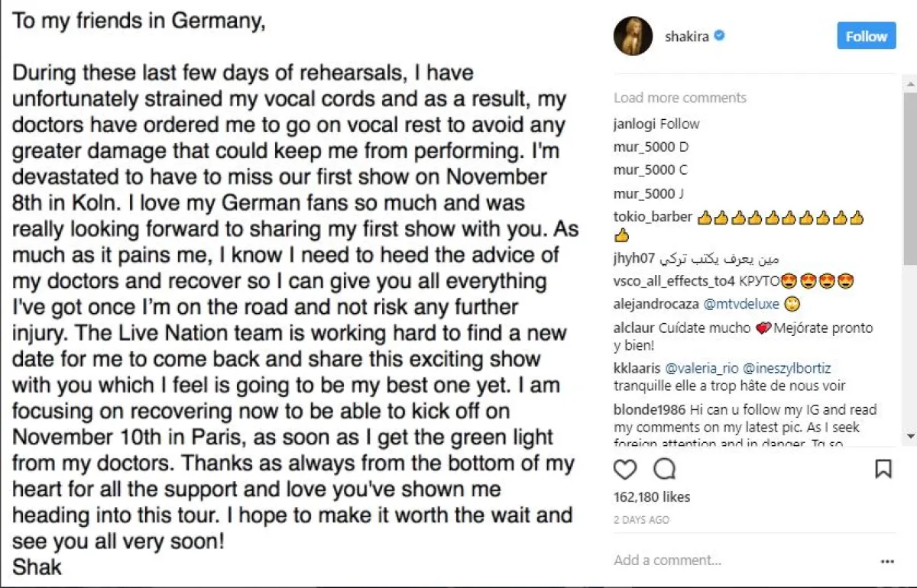Click the blue Follow button

click(866, 36)
